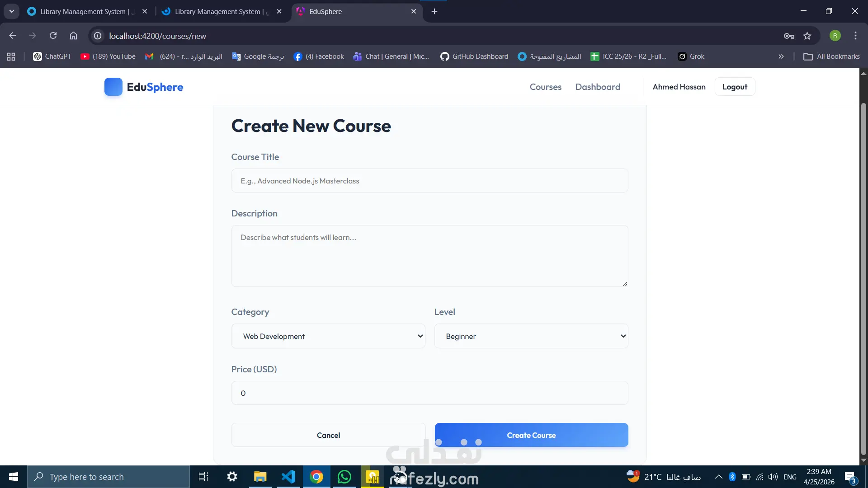The image size is (868, 488).
Task: Open the Category dropdown
Action: click(x=328, y=336)
